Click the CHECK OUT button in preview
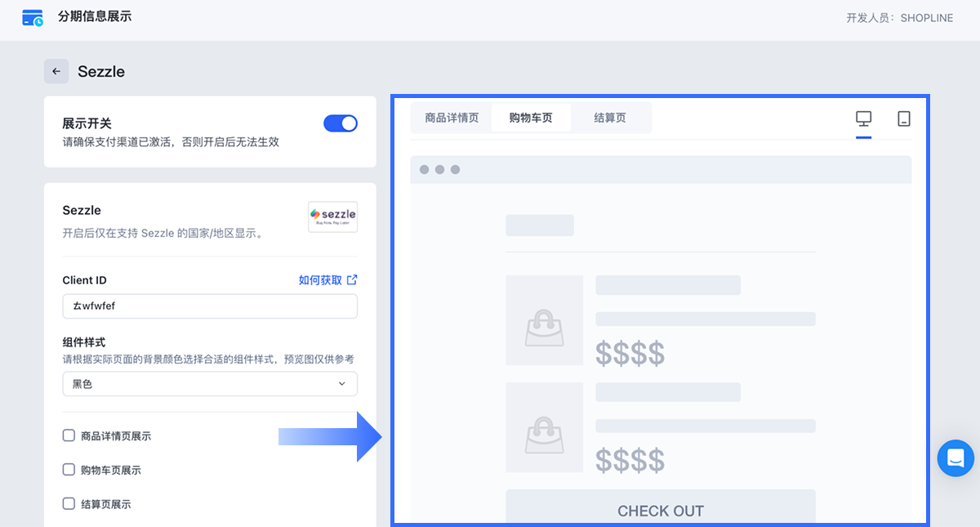The width and height of the screenshot is (980, 527). (661, 507)
